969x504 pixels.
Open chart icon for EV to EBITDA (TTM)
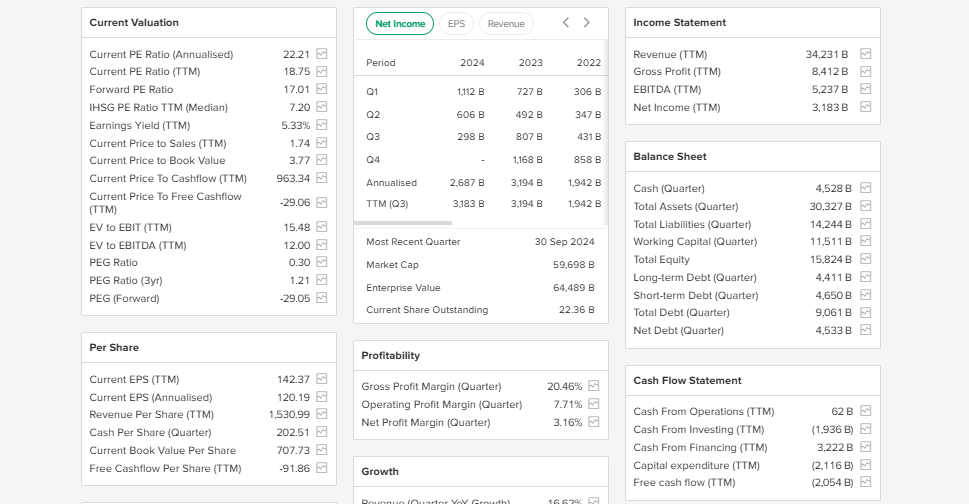click(x=322, y=245)
